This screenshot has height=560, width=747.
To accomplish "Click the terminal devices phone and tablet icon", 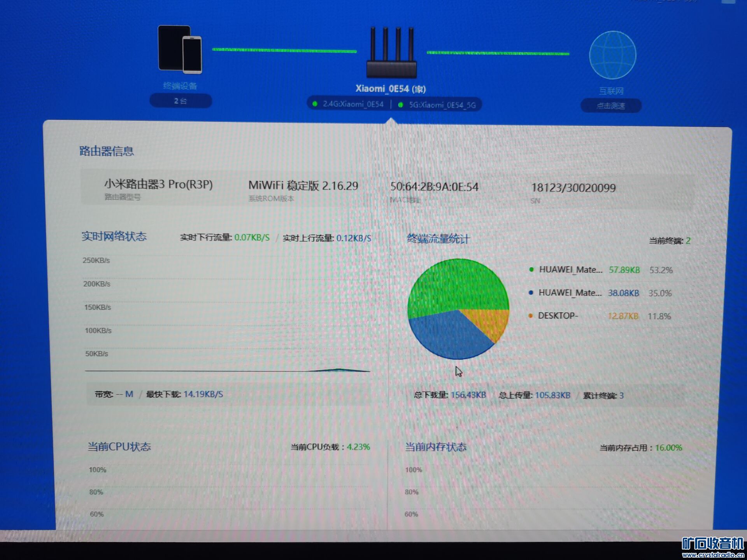I will (x=180, y=49).
